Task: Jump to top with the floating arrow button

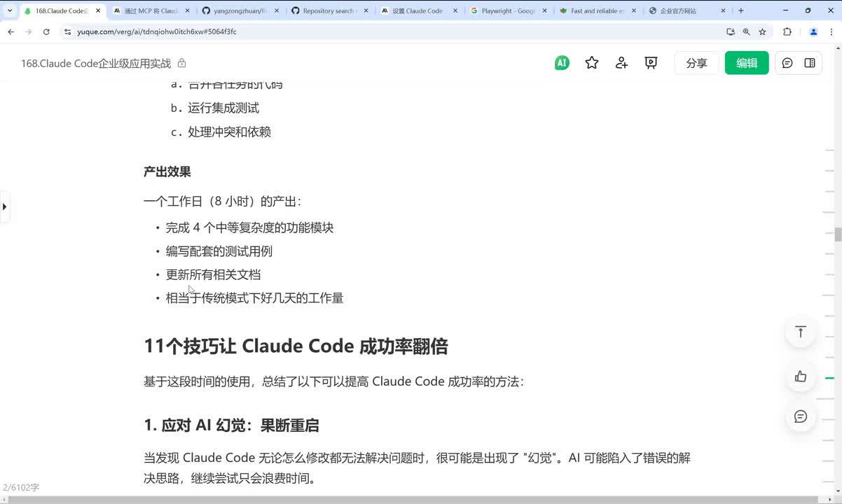Action: (x=801, y=332)
